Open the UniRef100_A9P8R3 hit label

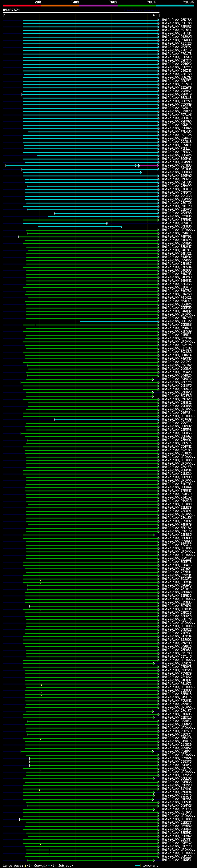click(x=177, y=27)
